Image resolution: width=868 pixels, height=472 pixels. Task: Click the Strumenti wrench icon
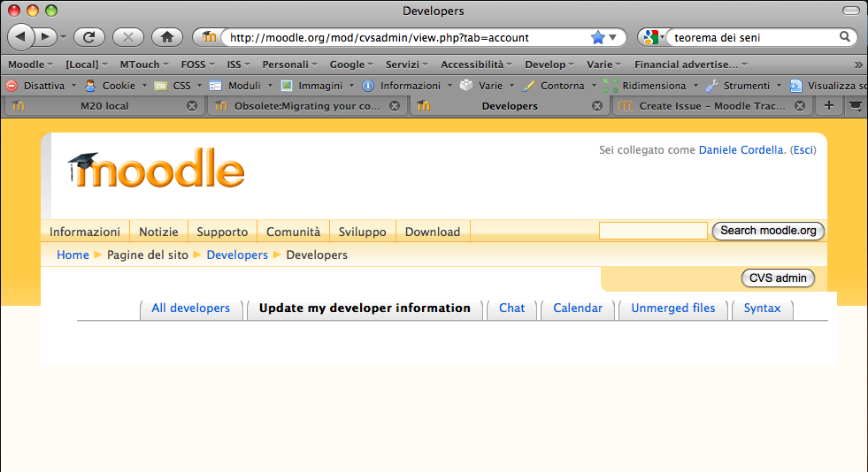(x=712, y=86)
